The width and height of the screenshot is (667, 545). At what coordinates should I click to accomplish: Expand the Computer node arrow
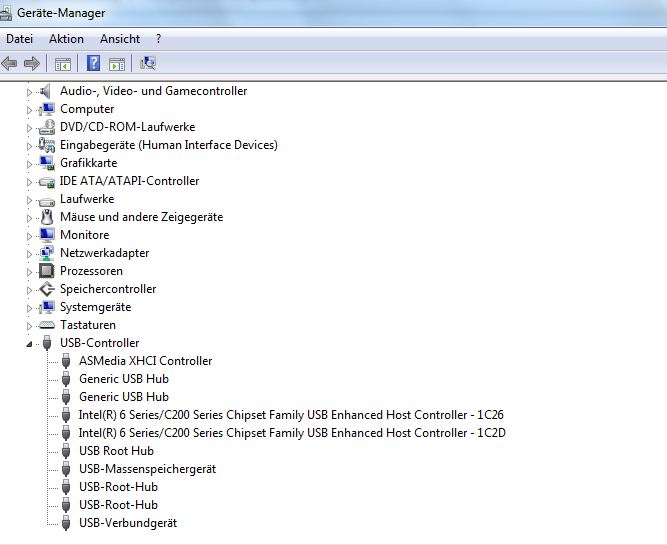point(29,110)
